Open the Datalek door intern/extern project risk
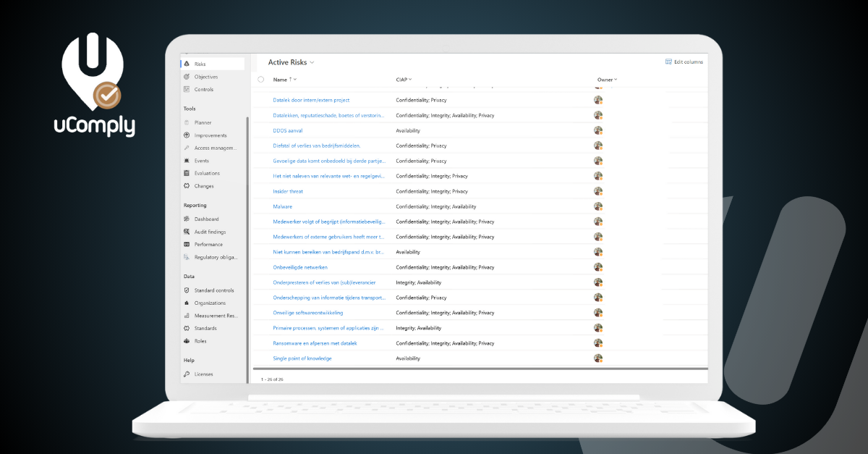Screen dimensions: 868x454 [311, 100]
